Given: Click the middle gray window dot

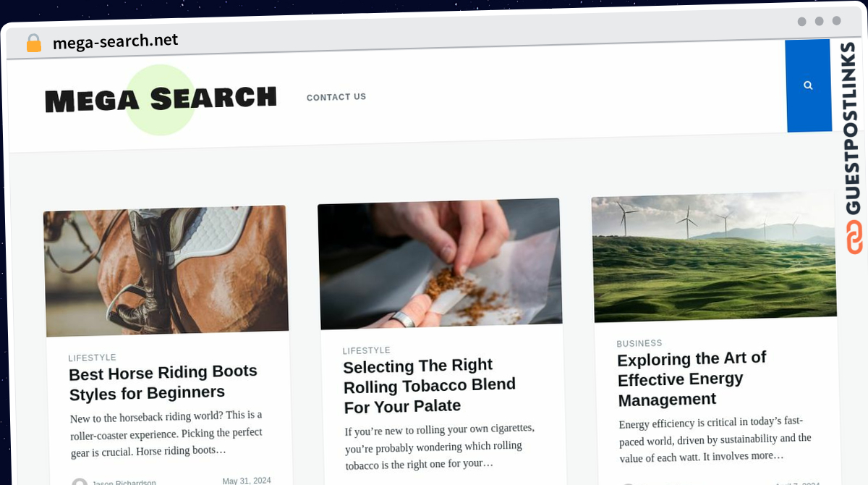Looking at the screenshot, I should tap(820, 21).
